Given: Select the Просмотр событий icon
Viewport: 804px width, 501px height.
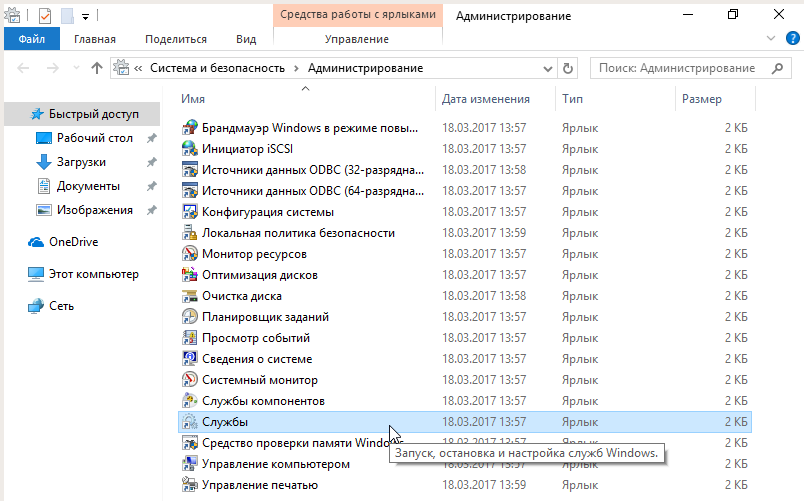Looking at the screenshot, I should 190,338.
